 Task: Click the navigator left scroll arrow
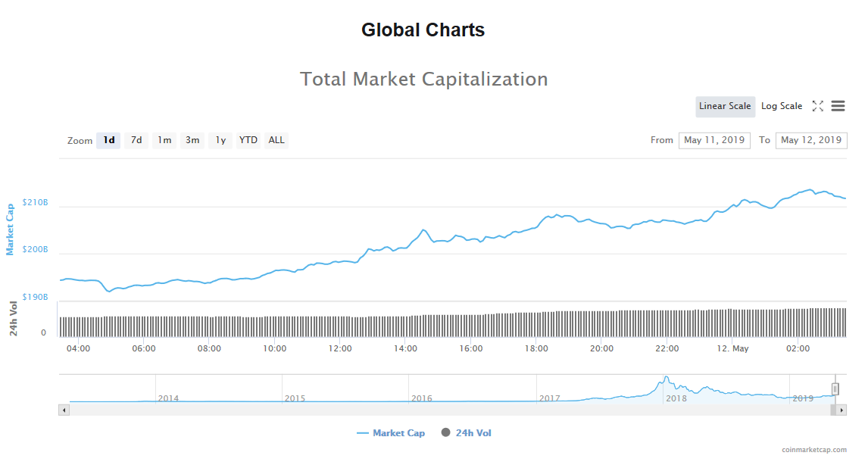(x=64, y=410)
